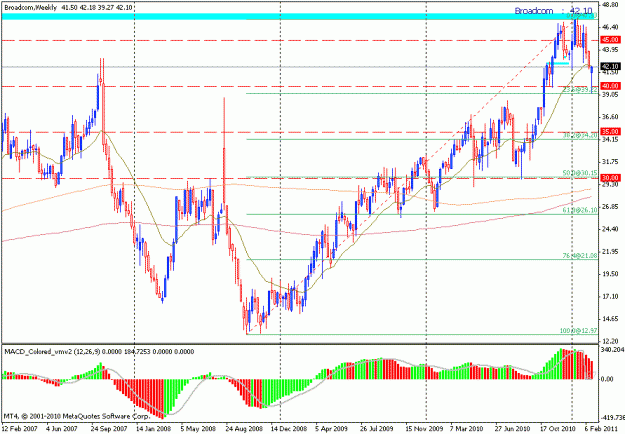This screenshot has height=434, width=625.
Task: Click the -419.736 MACD scale value
Action: (x=613, y=418)
